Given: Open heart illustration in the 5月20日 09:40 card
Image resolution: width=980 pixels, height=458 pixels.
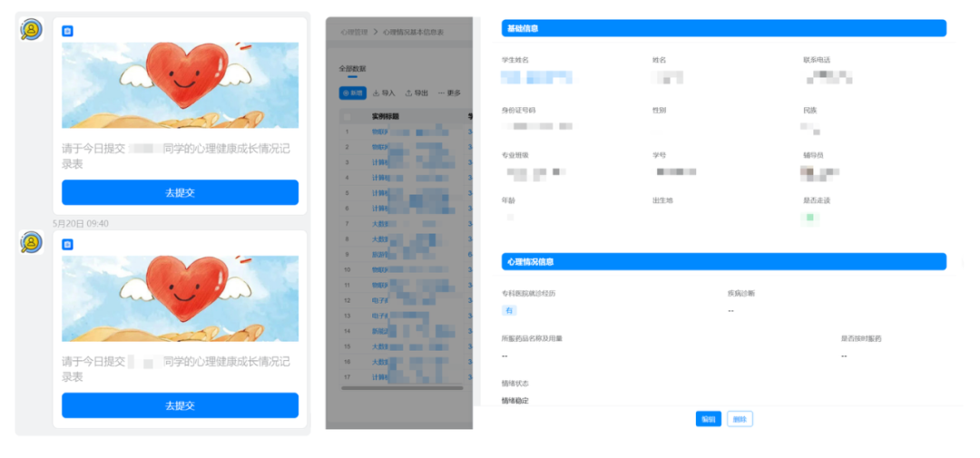Looking at the screenshot, I should 180,298.
